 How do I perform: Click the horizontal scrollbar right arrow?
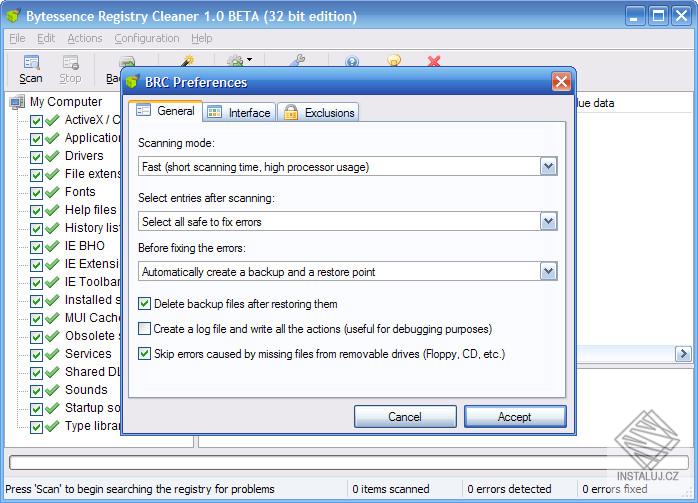pyautogui.click(x=683, y=354)
